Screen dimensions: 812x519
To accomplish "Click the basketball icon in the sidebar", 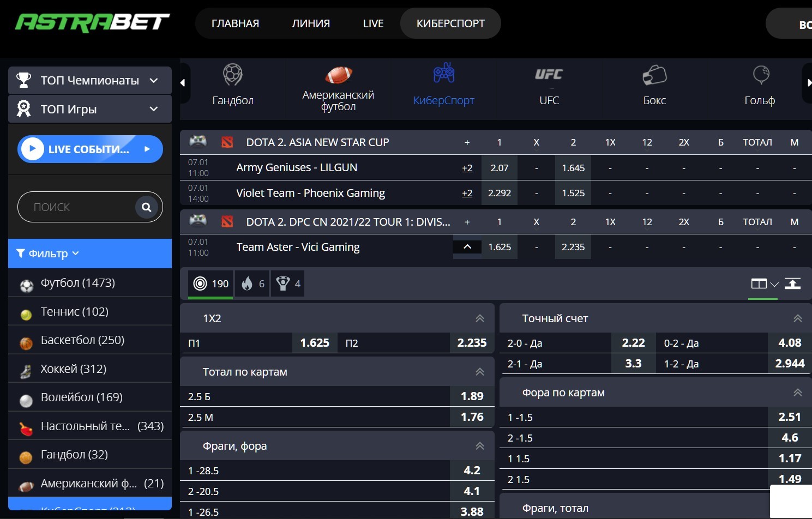I will click(26, 343).
